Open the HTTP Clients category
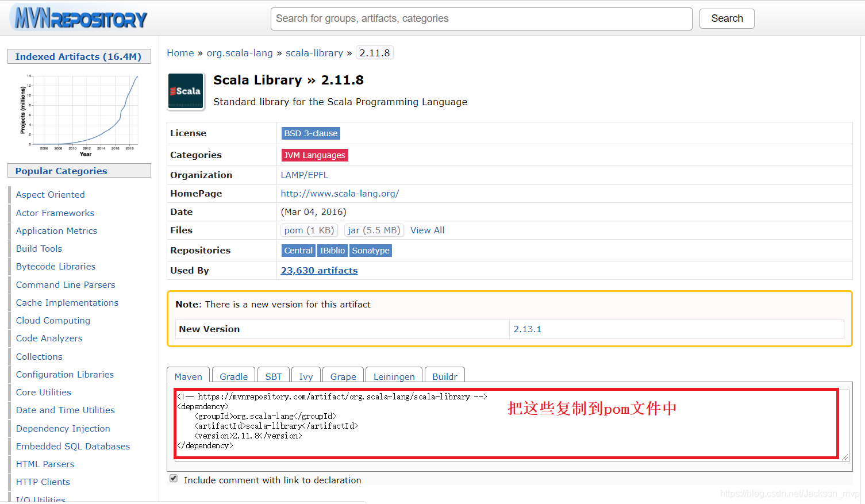 tap(43, 482)
